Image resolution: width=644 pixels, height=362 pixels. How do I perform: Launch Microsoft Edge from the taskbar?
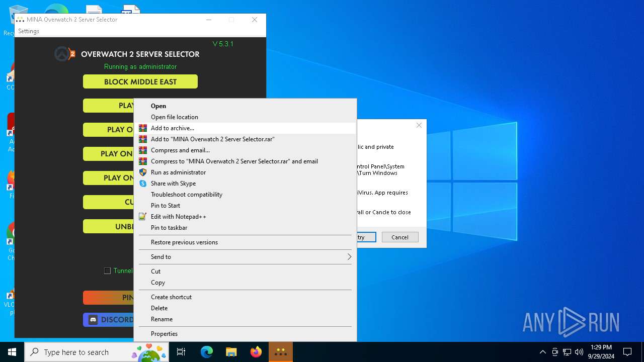(207, 352)
